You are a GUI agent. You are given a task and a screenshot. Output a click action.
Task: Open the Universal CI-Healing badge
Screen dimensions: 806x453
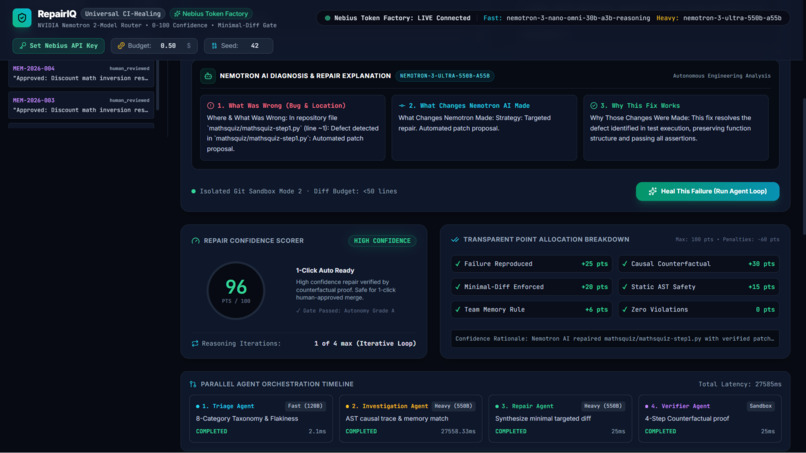tap(123, 14)
